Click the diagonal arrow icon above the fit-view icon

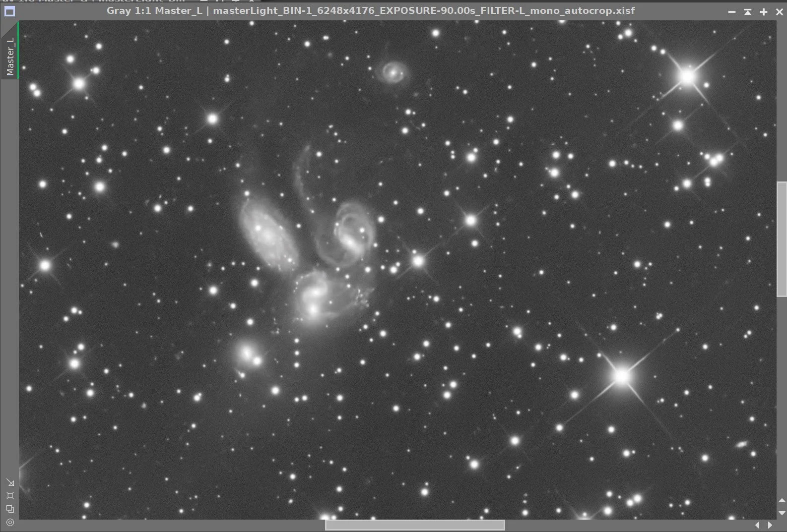[10, 482]
